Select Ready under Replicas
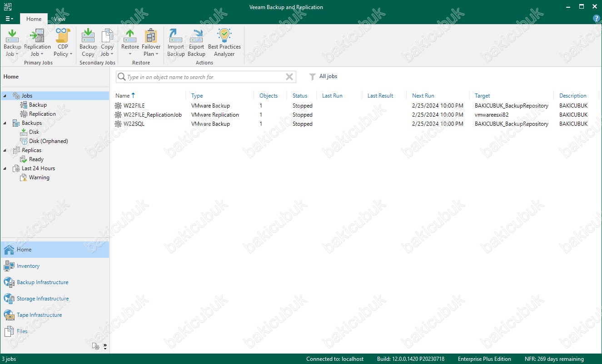Viewport: 602px width, 364px height. (x=36, y=159)
